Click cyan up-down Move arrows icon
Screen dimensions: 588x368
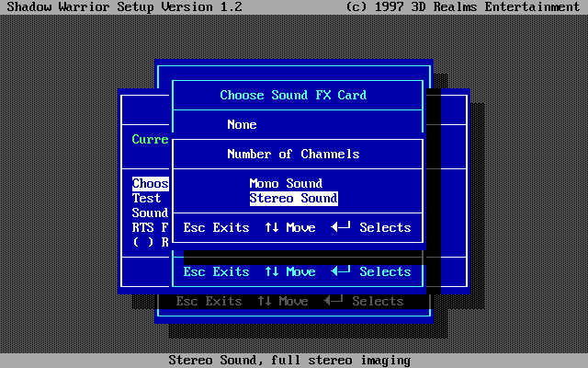point(272,271)
